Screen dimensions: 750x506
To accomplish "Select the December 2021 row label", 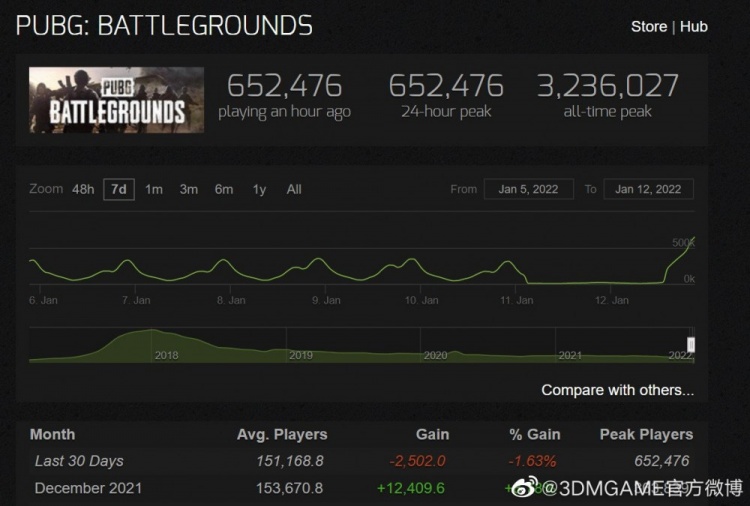I will (x=88, y=488).
